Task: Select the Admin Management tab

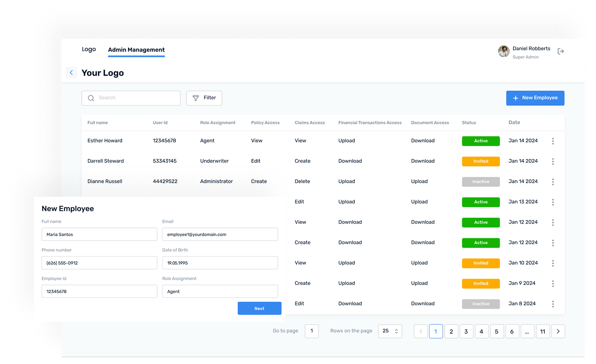Action: pyautogui.click(x=136, y=50)
